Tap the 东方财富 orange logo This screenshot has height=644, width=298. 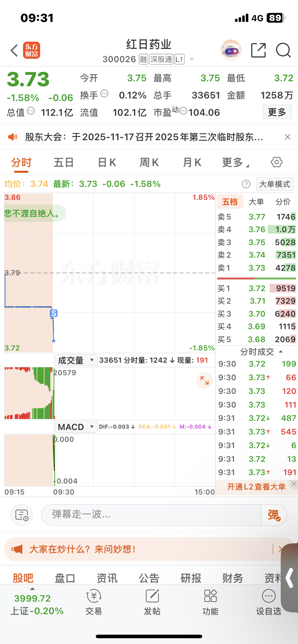tap(32, 50)
